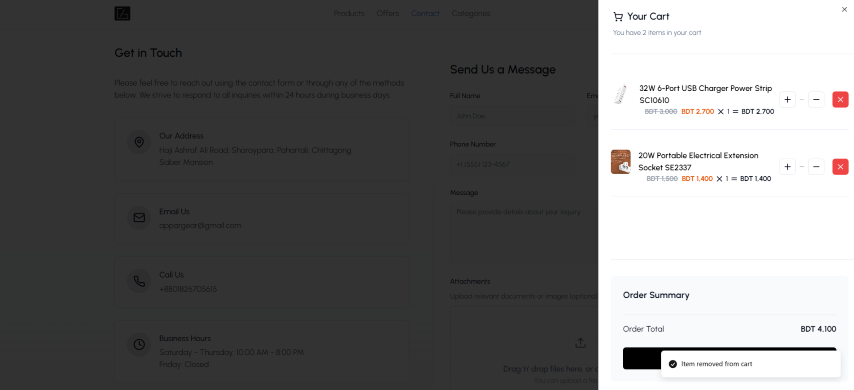Click the shopping cart icon beside Your Cart
This screenshot has width=854, height=390.
tap(618, 16)
